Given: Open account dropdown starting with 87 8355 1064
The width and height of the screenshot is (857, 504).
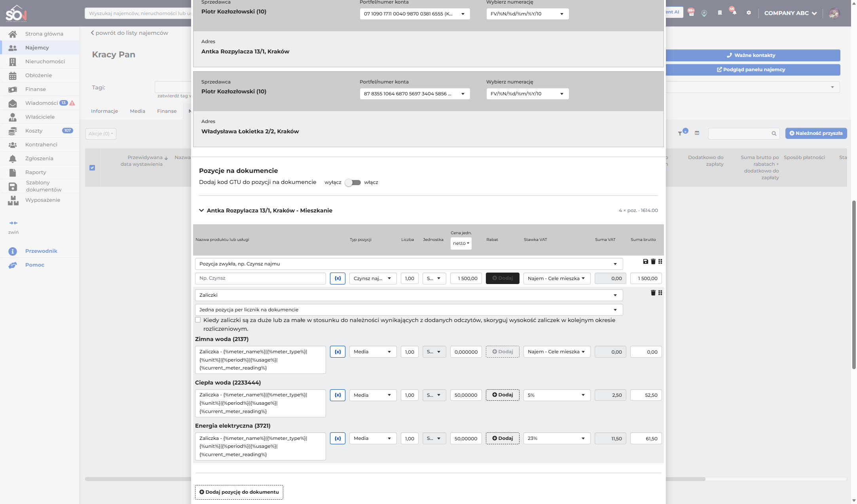Looking at the screenshot, I should 415,94.
